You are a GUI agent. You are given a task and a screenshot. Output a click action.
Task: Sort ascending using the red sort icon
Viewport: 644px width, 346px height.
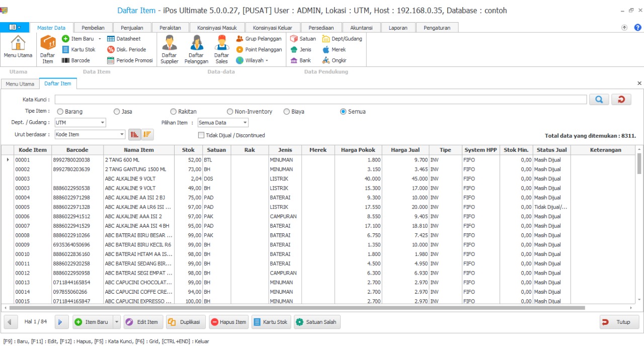click(x=134, y=134)
